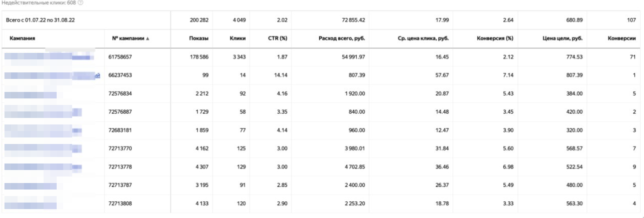Sort by Кампания column header
The image size is (644, 218).
[22, 39]
